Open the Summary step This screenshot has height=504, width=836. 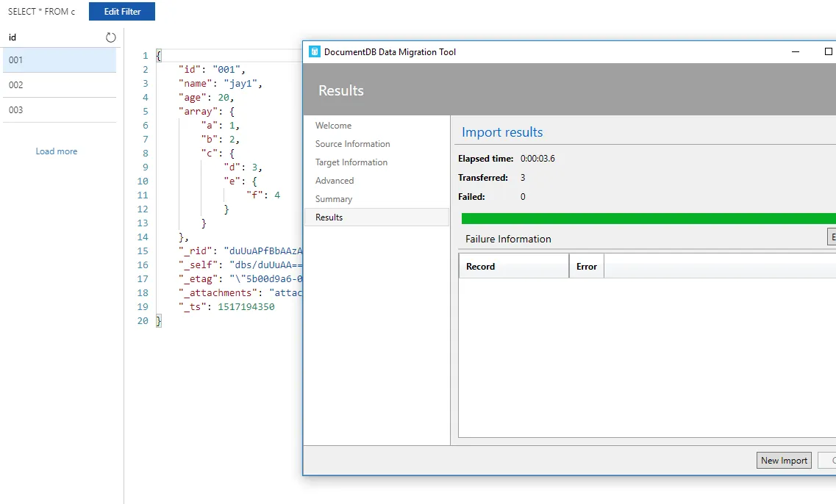coord(334,199)
